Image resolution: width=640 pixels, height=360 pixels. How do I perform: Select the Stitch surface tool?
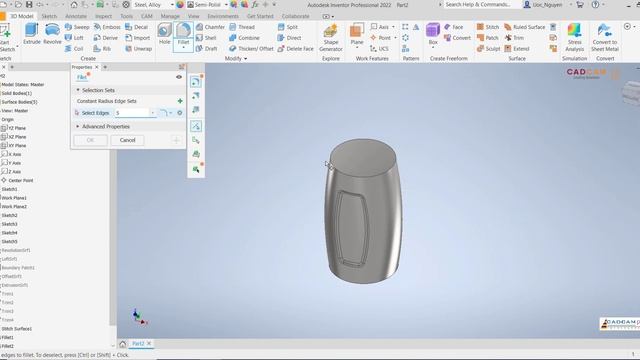pos(488,27)
